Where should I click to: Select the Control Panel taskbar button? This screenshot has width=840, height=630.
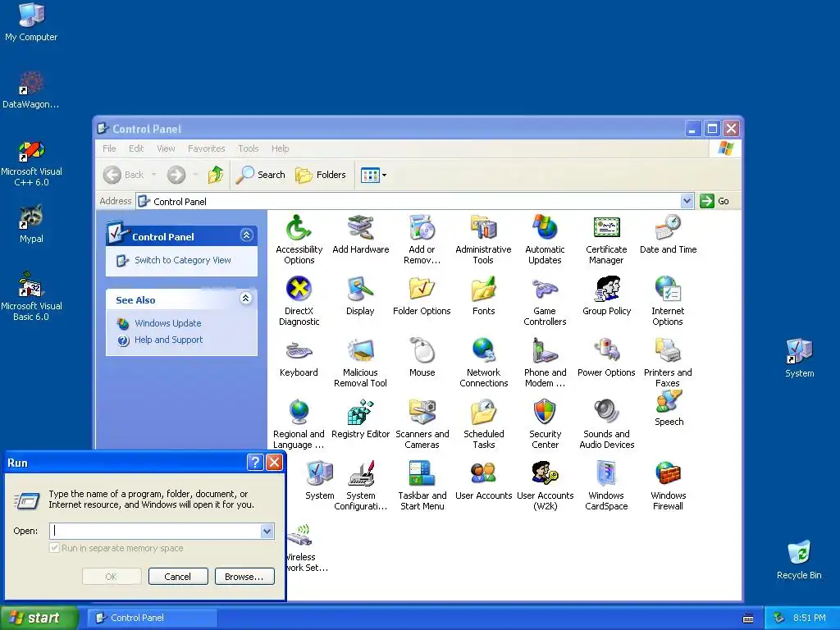coord(152,618)
